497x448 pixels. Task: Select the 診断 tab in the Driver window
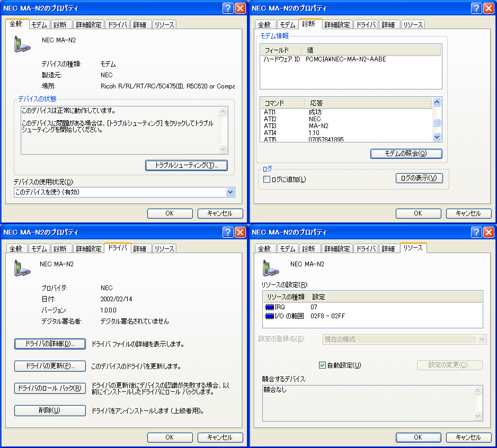[60, 249]
